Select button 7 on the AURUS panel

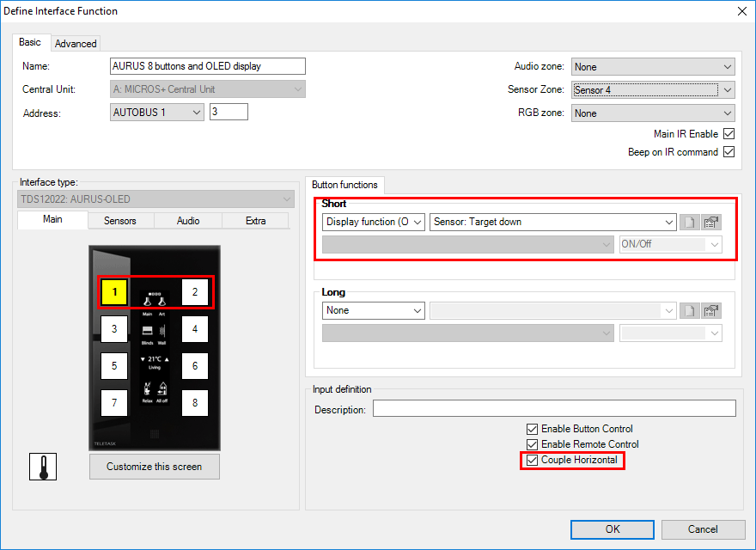point(114,402)
